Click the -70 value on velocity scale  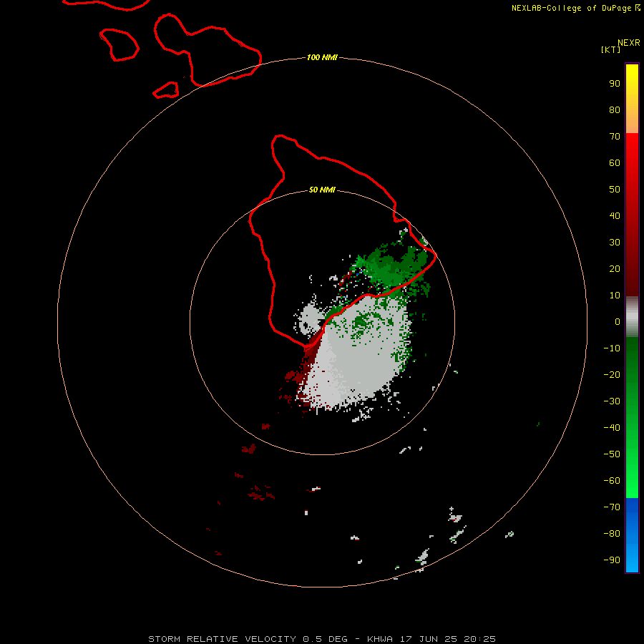[x=612, y=507]
